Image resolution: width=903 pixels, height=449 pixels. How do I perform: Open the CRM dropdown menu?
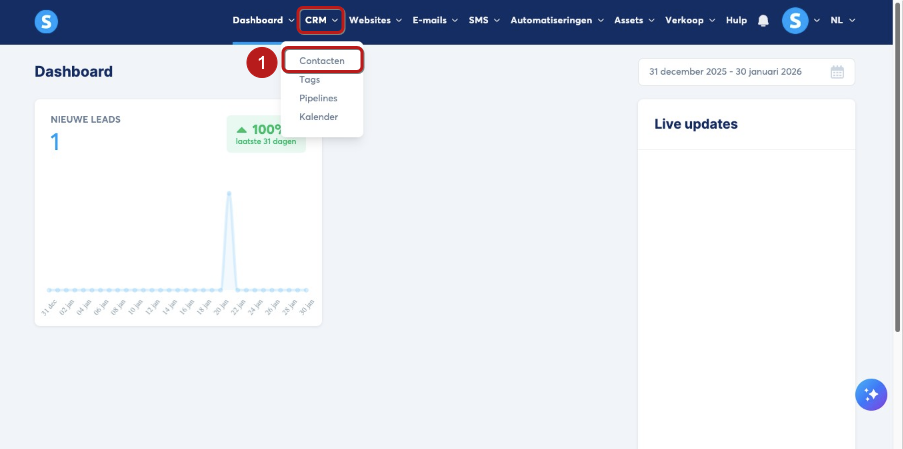tap(321, 21)
